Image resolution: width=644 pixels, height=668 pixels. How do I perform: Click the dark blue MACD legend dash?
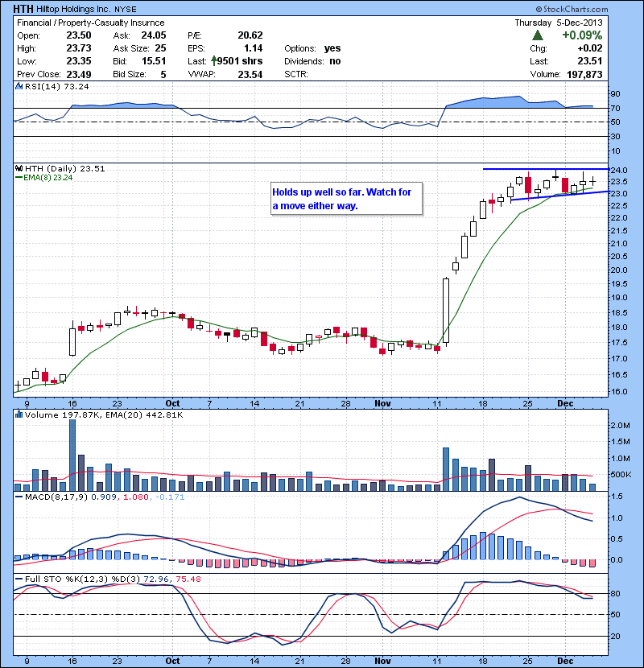pos(19,497)
